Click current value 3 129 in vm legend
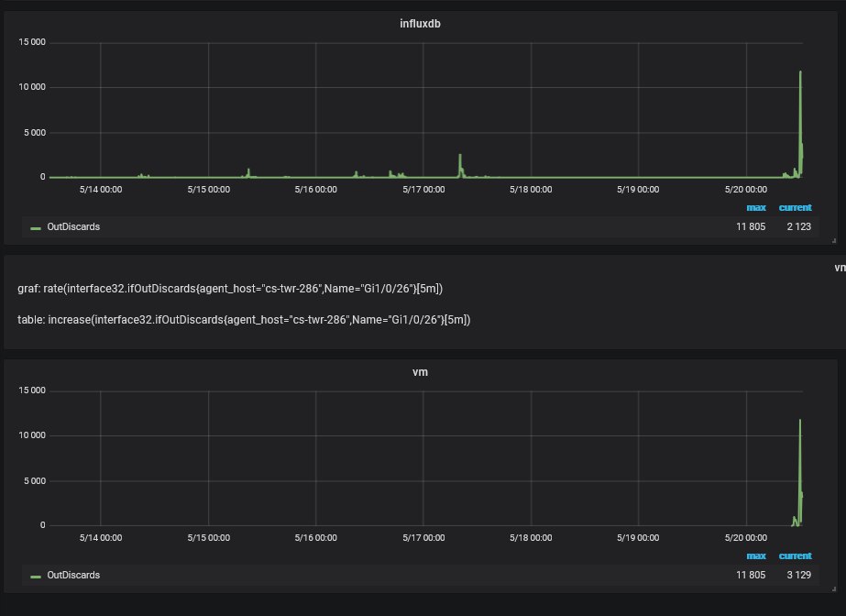The height and width of the screenshot is (616, 846). [798, 575]
